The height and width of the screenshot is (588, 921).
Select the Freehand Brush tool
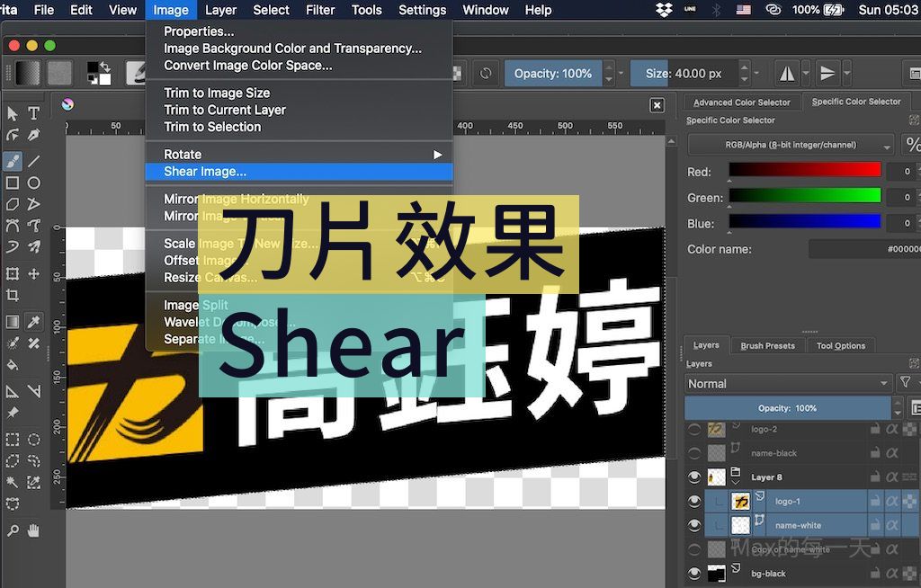pos(13,161)
